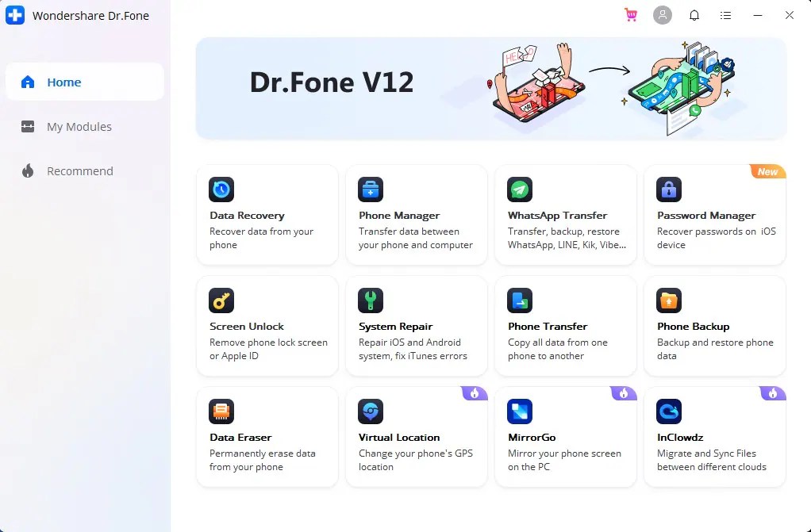Image resolution: width=811 pixels, height=532 pixels.
Task: Click the InClowdz title
Action: 680,438
